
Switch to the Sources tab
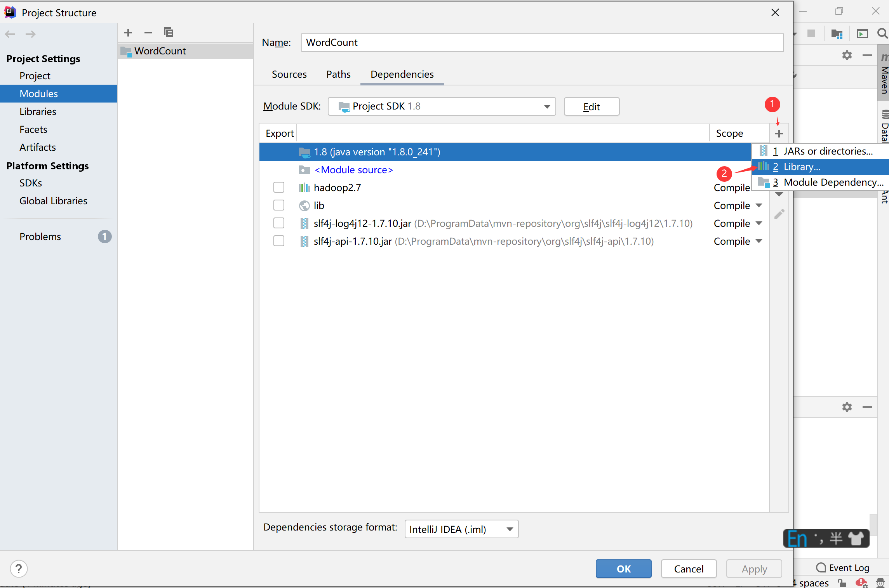tap(289, 74)
